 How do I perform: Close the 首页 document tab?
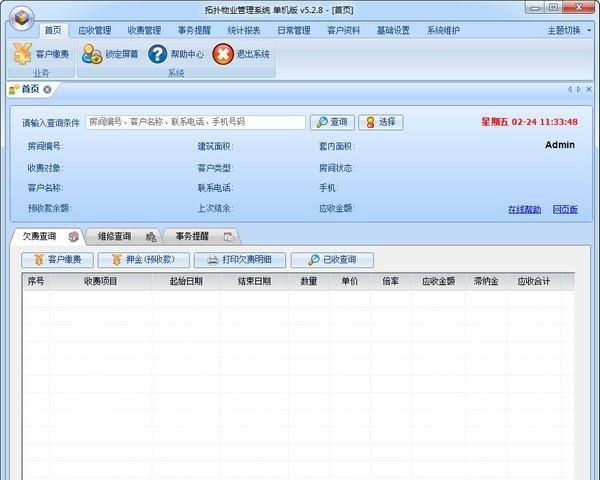(x=47, y=90)
